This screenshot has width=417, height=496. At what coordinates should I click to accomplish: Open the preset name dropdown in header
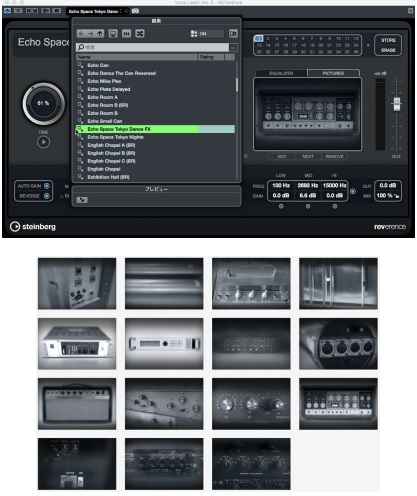click(94, 11)
